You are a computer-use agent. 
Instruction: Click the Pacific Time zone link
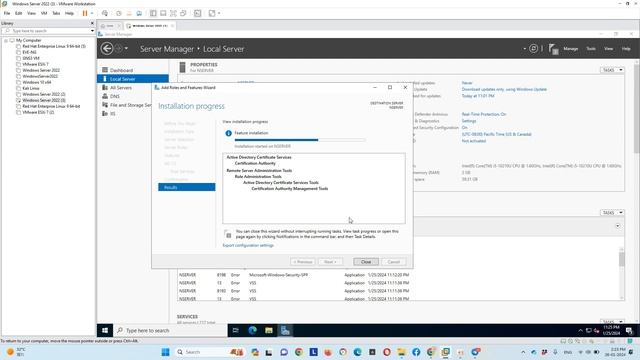(x=496, y=134)
